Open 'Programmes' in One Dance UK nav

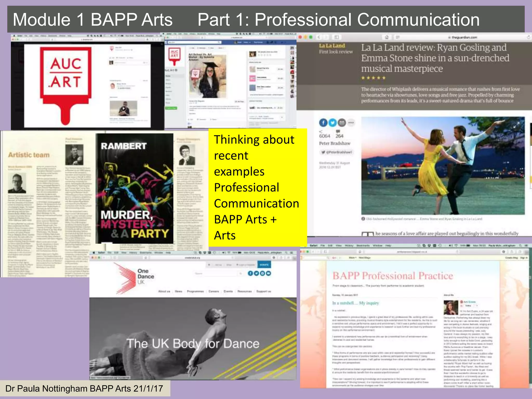tap(195, 291)
